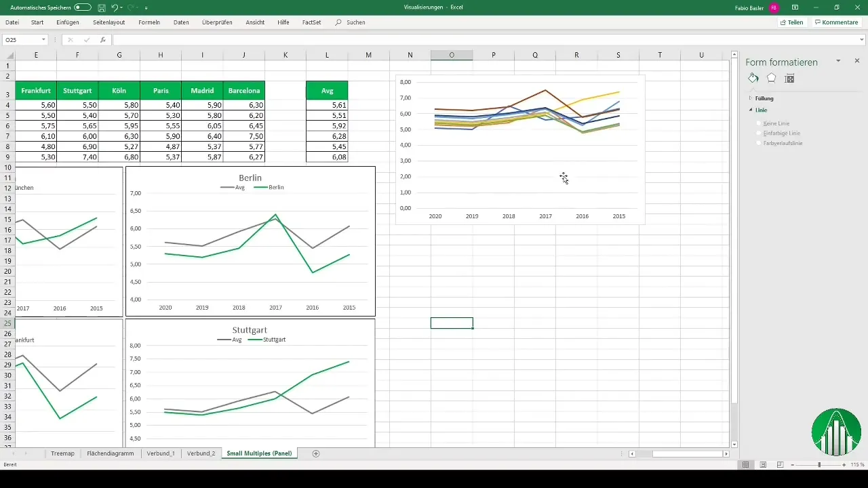
Task: Select column header O
Action: point(452,55)
